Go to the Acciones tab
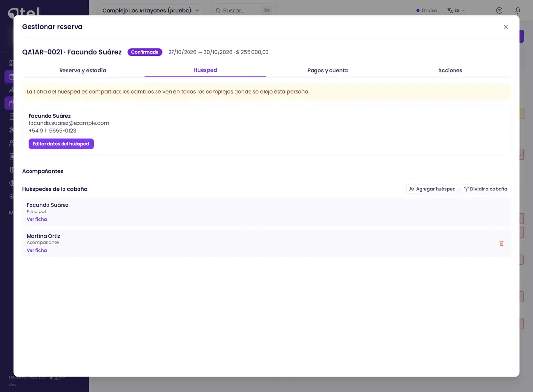The height and width of the screenshot is (392, 533). [450, 70]
